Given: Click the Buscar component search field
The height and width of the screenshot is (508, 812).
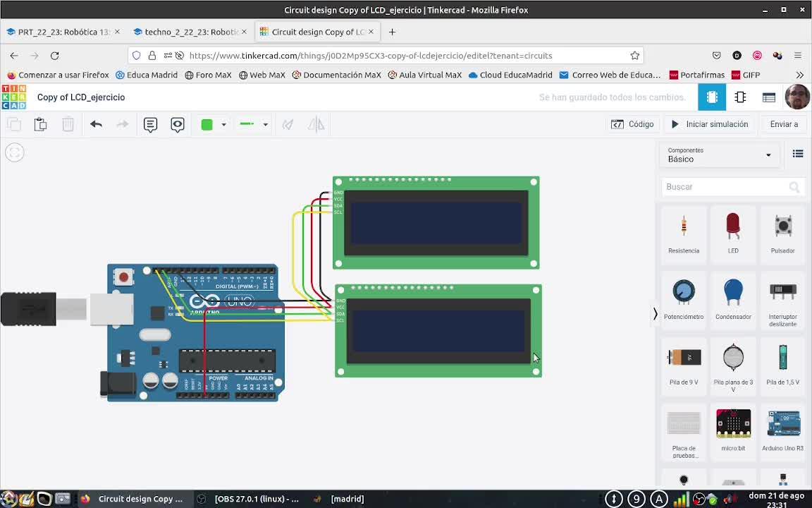Looking at the screenshot, I should [x=726, y=187].
